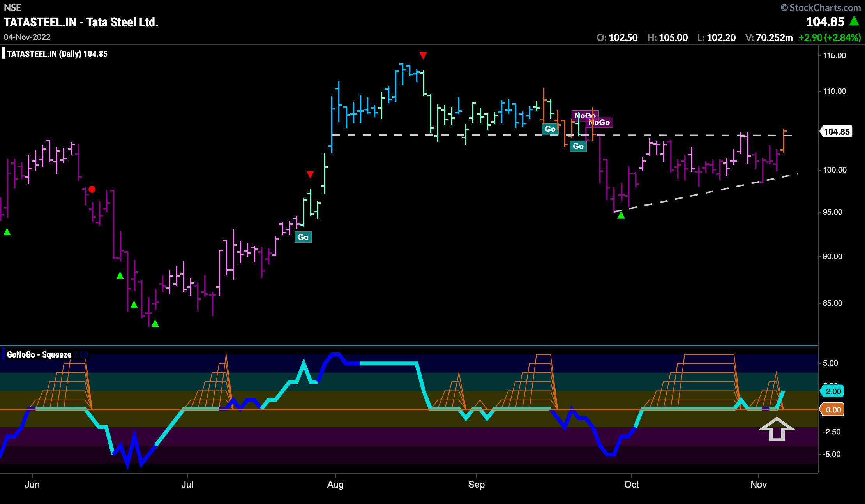Click the 110.00 price axis label
Viewport: 865px width, 504px height.
point(835,91)
